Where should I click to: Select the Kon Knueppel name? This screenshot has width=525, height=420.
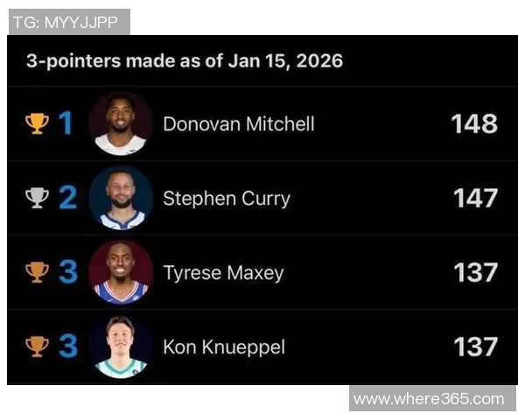point(224,347)
